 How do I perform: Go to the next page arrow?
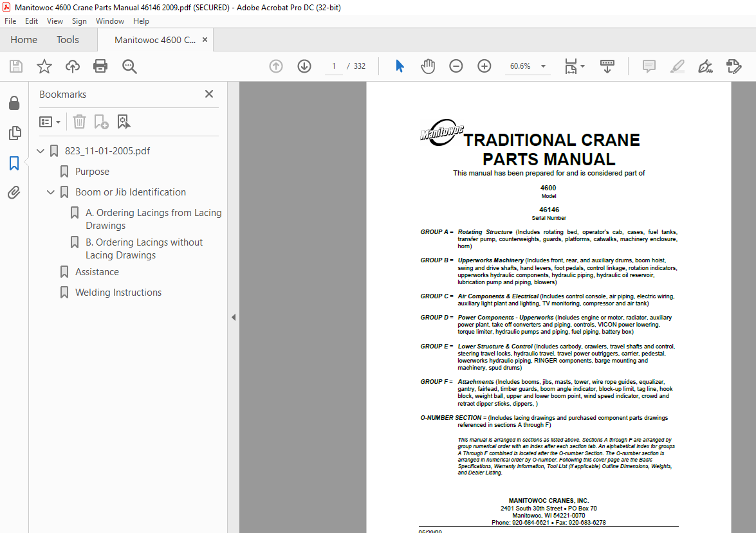coord(304,66)
